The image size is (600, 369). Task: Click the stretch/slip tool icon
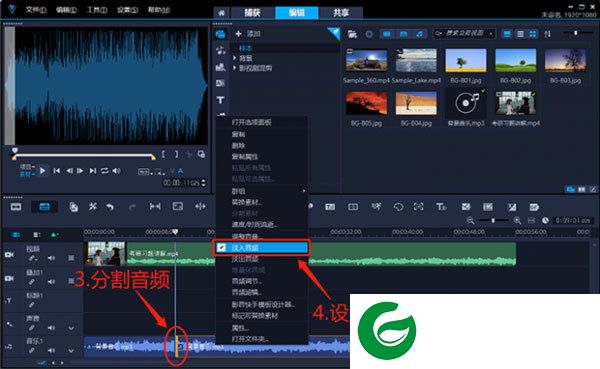click(x=155, y=207)
